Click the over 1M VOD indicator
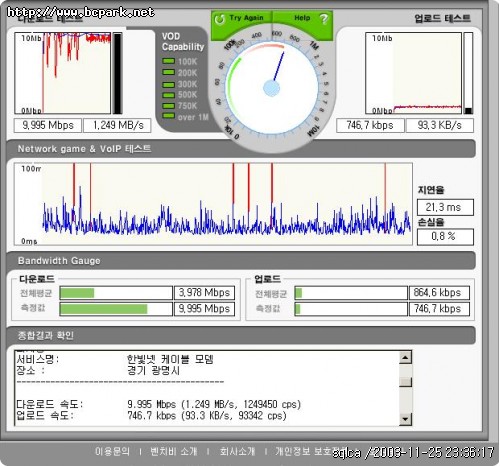Screen dimensions: 500x466 point(169,117)
